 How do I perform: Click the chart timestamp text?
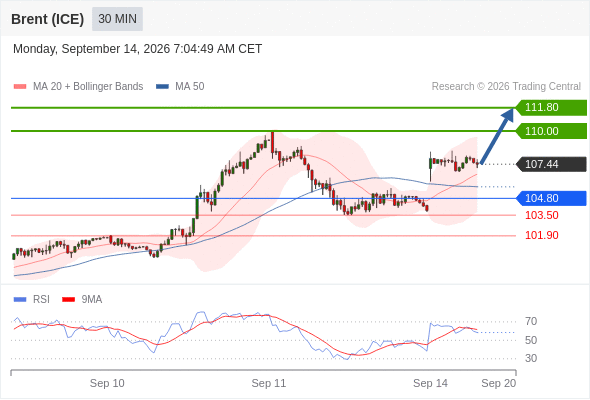137,49
